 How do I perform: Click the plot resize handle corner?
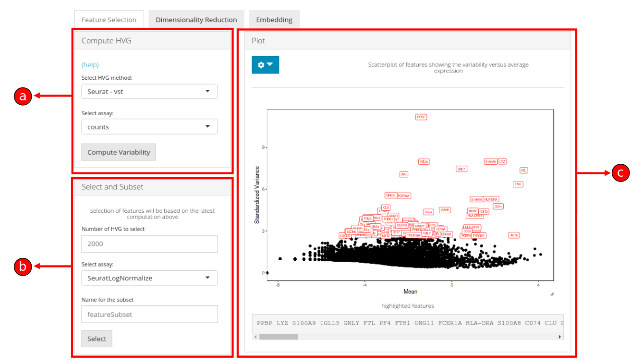(552, 293)
